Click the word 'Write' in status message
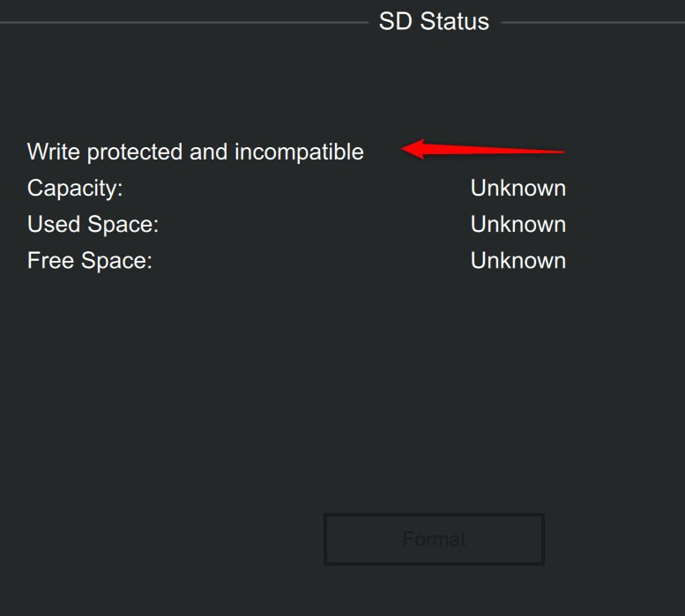685x616 pixels. pyautogui.click(x=54, y=152)
